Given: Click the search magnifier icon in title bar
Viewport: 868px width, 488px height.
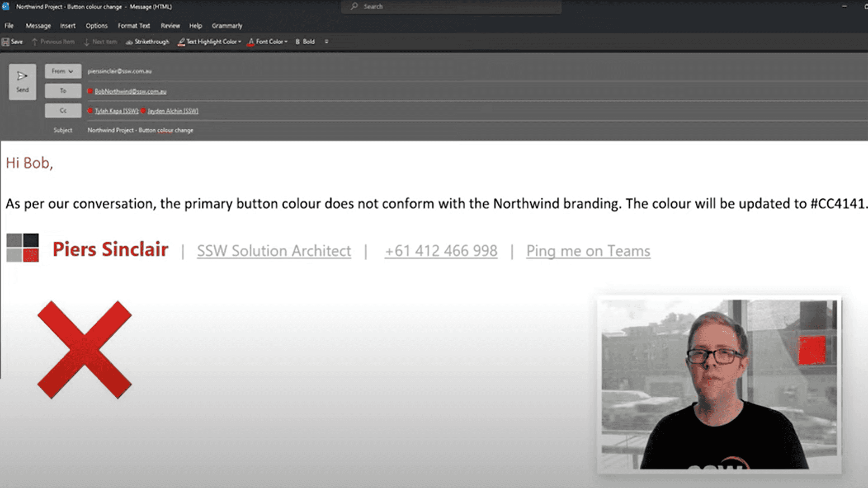Looking at the screenshot, I should pyautogui.click(x=354, y=6).
